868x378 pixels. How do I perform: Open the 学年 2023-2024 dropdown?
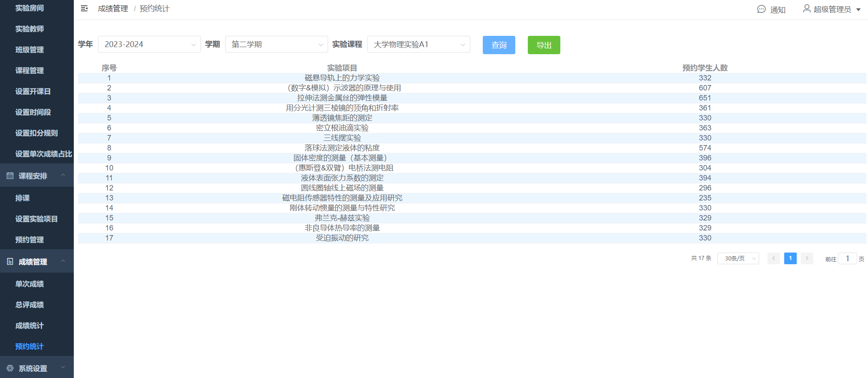[149, 44]
